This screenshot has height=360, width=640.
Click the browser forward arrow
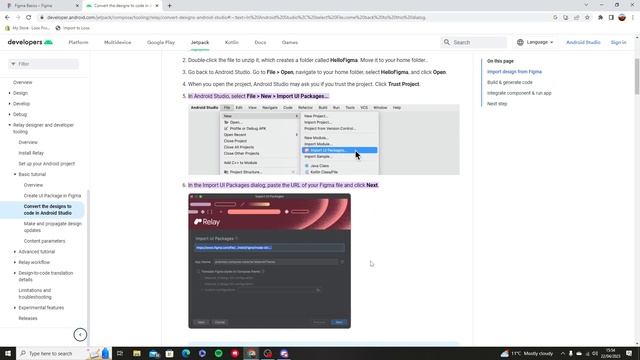[18, 18]
